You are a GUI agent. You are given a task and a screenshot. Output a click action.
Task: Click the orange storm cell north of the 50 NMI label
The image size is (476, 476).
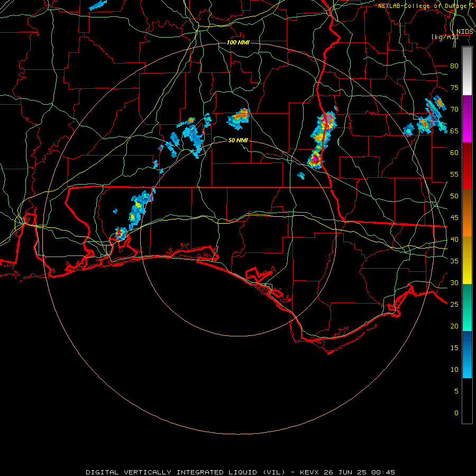click(x=239, y=118)
